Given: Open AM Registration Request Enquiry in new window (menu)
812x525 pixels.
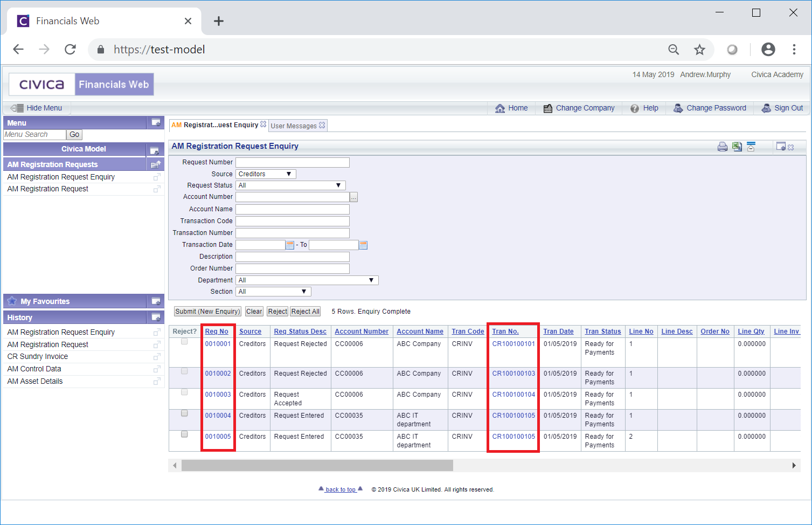Looking at the screenshot, I should pyautogui.click(x=157, y=177).
